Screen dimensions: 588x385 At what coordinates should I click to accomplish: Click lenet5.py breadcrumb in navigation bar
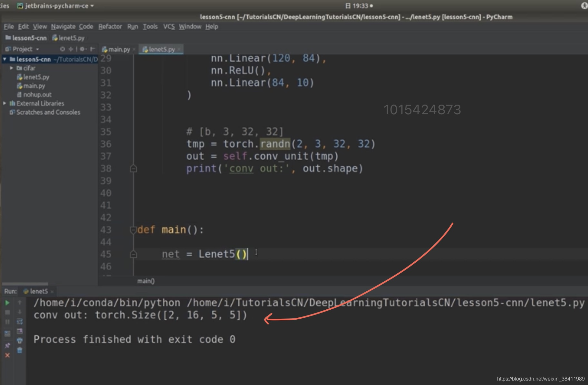point(68,38)
